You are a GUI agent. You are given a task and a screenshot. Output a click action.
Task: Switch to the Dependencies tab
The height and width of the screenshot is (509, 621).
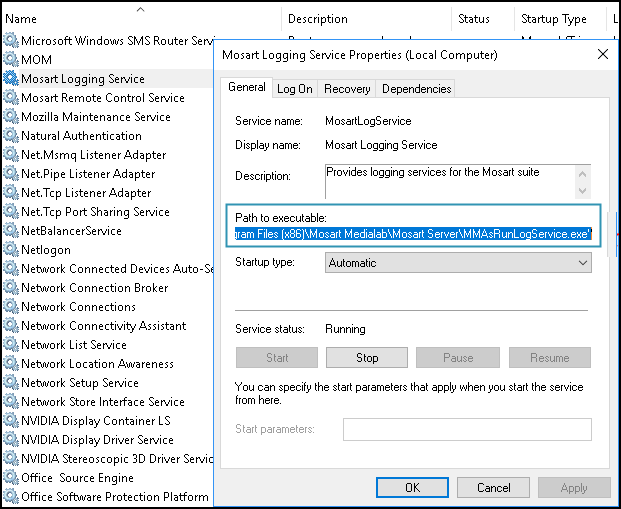click(416, 89)
